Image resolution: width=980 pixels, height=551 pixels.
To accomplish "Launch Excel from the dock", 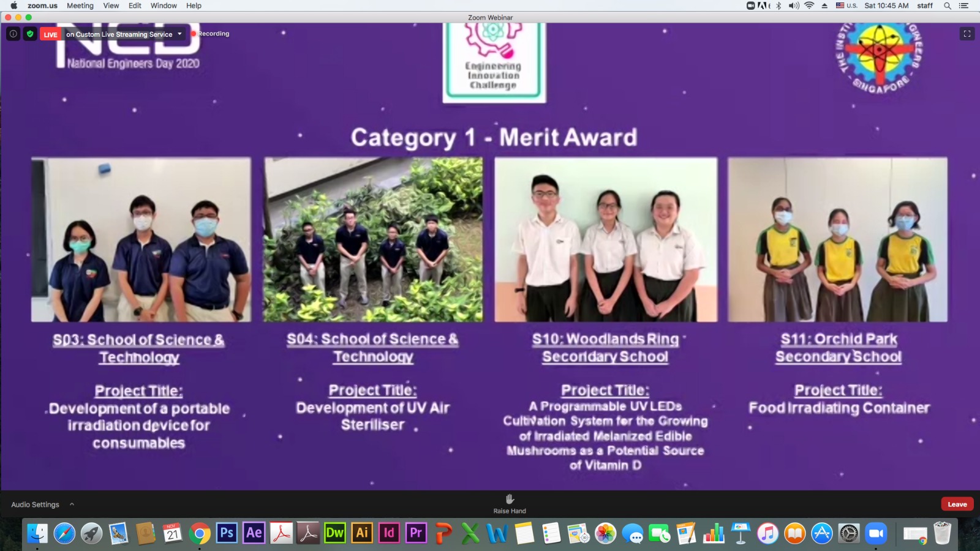I will 470,533.
